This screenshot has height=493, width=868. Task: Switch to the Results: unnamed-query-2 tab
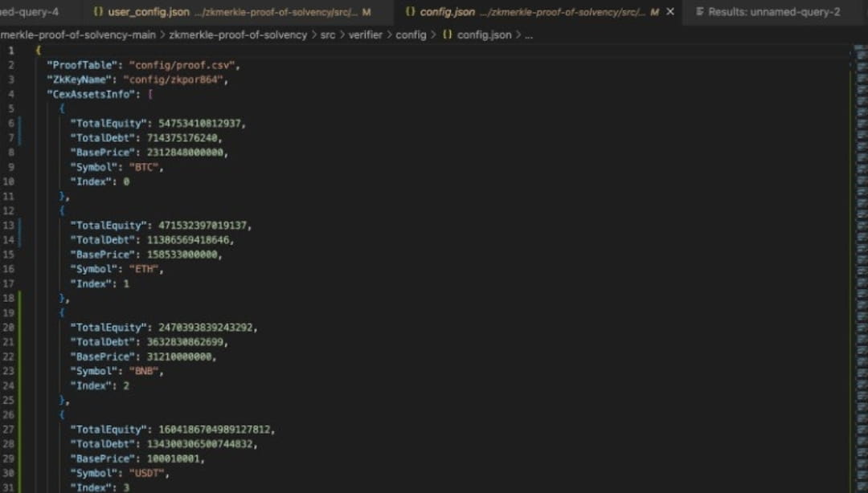click(x=768, y=11)
